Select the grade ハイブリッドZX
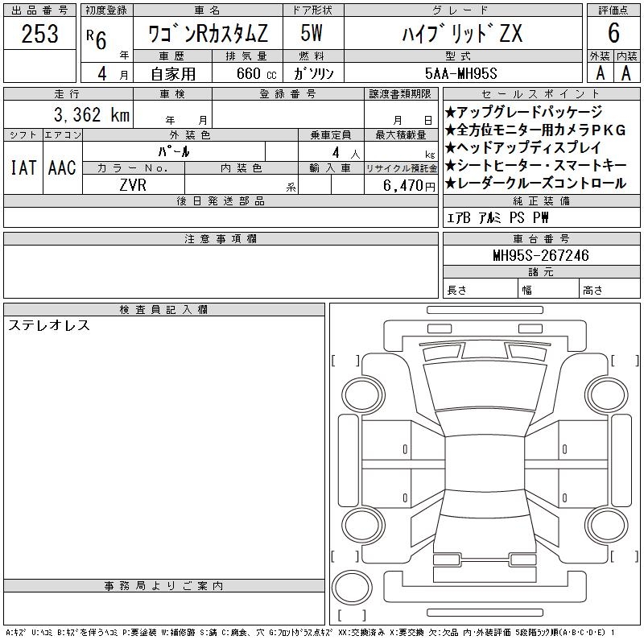The width and height of the screenshot is (644, 644). click(x=462, y=33)
